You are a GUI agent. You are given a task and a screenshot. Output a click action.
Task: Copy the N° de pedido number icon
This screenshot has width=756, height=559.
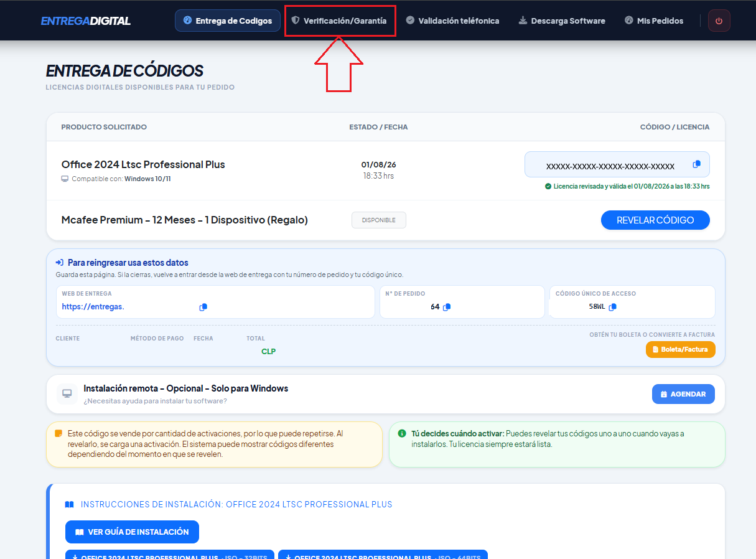pyautogui.click(x=446, y=307)
